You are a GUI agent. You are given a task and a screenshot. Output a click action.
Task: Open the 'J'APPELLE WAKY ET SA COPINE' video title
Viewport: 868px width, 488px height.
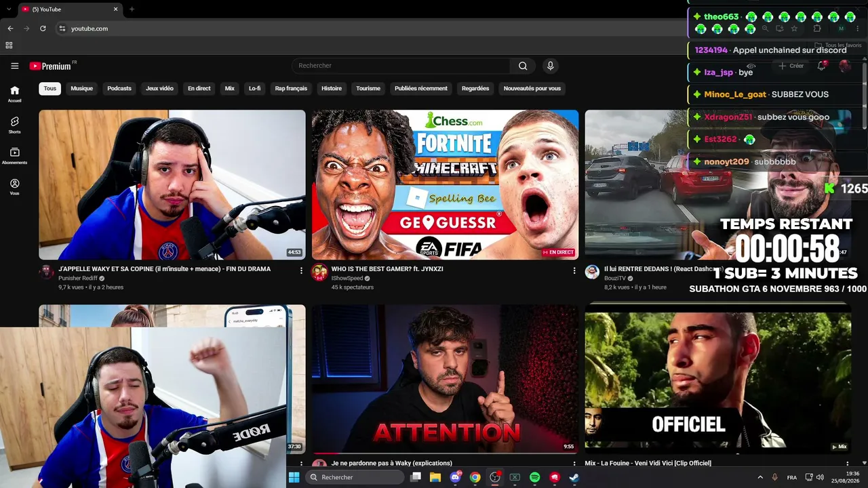pyautogui.click(x=165, y=269)
